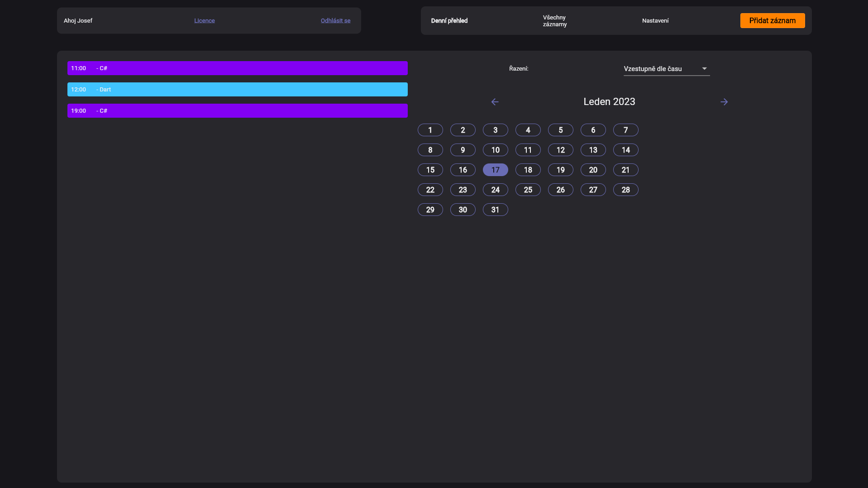The width and height of the screenshot is (868, 488).
Task: Select day 28 in calendar
Action: point(625,190)
